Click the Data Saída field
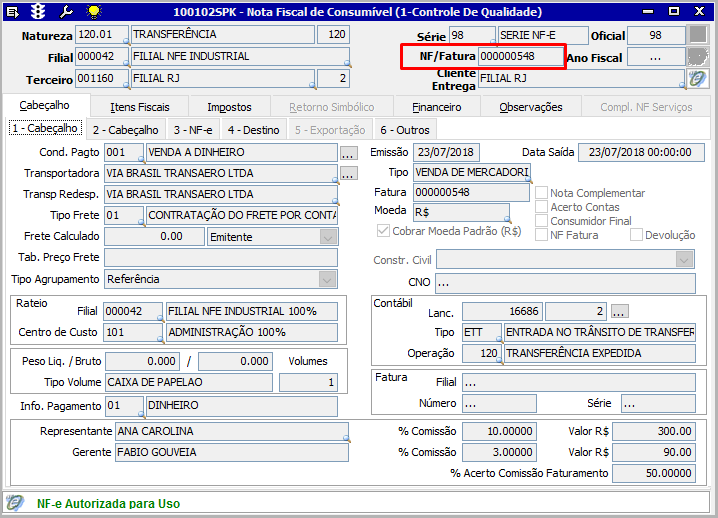The width and height of the screenshot is (718, 518). [x=641, y=153]
